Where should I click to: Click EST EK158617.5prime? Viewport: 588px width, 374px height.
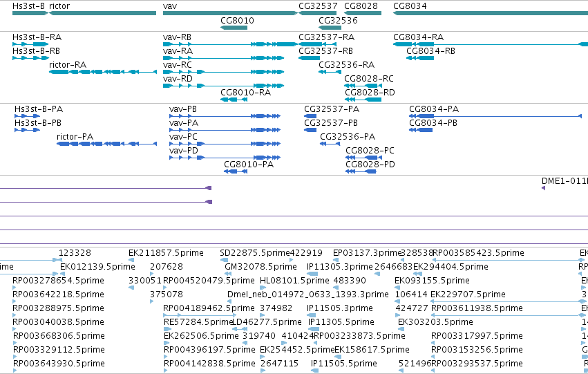click(x=372, y=350)
